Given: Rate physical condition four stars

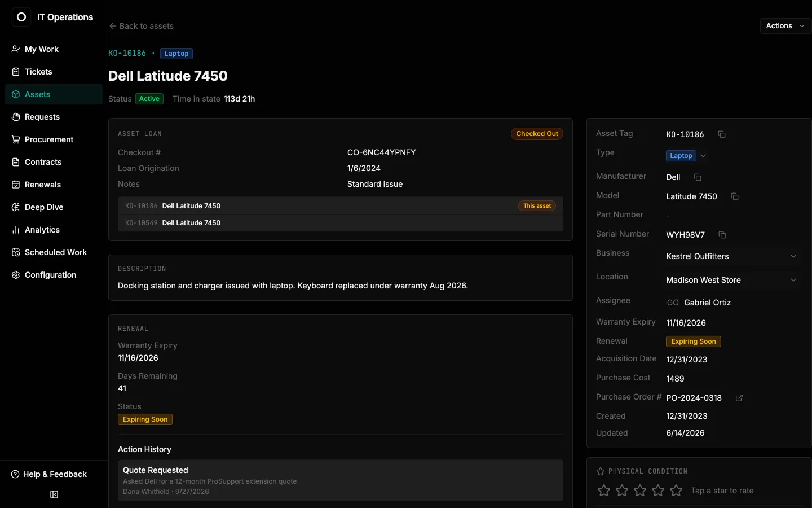Looking at the screenshot, I should [x=658, y=491].
